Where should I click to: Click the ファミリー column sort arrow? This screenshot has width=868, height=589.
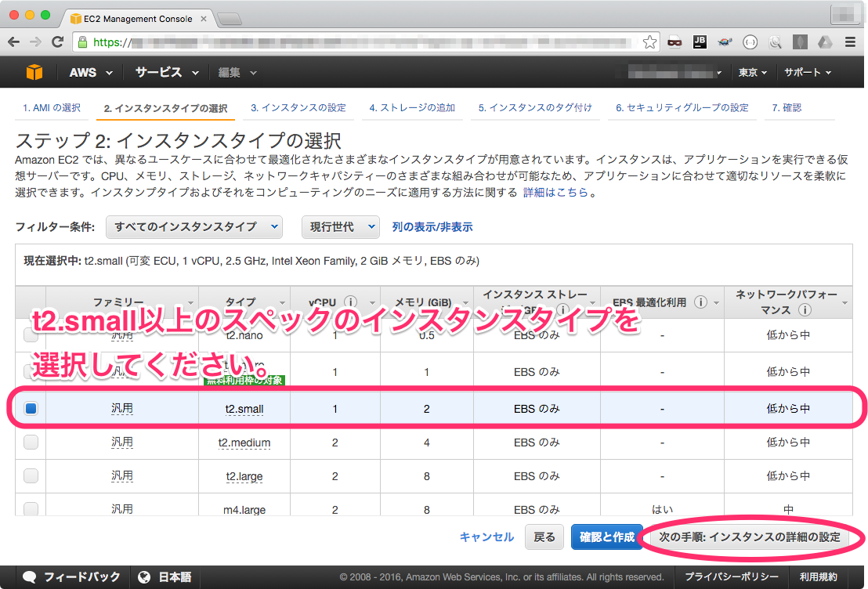[x=190, y=303]
